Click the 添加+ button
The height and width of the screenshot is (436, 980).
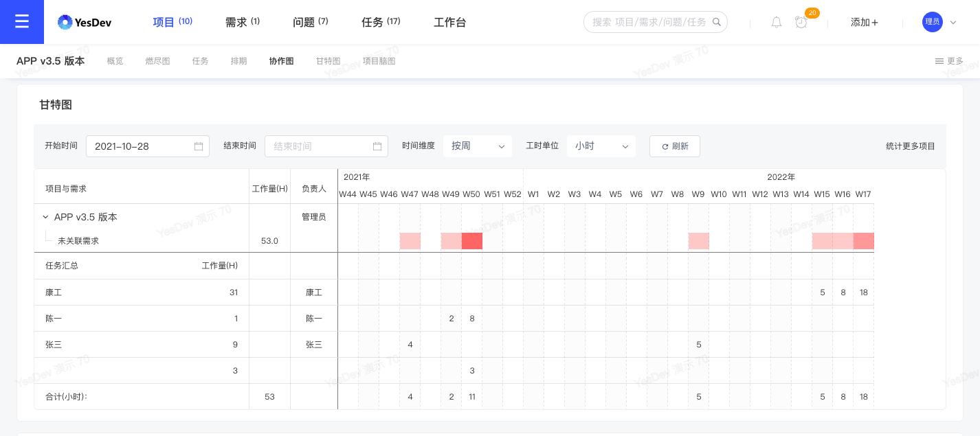click(864, 22)
